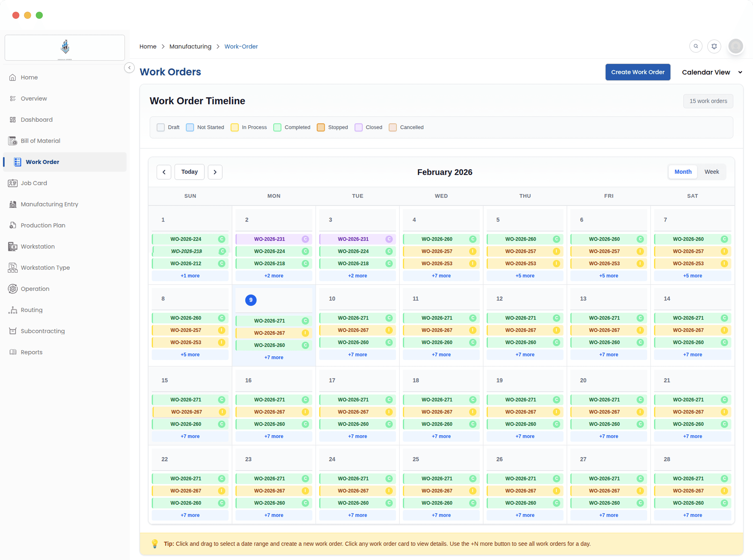Switch calendar to Week view

click(x=711, y=172)
